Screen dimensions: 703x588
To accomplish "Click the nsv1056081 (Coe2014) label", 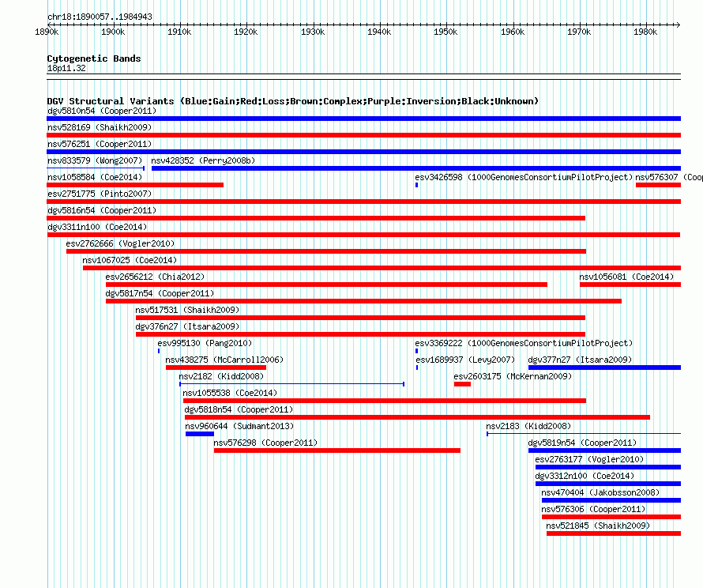I will pos(626,277).
